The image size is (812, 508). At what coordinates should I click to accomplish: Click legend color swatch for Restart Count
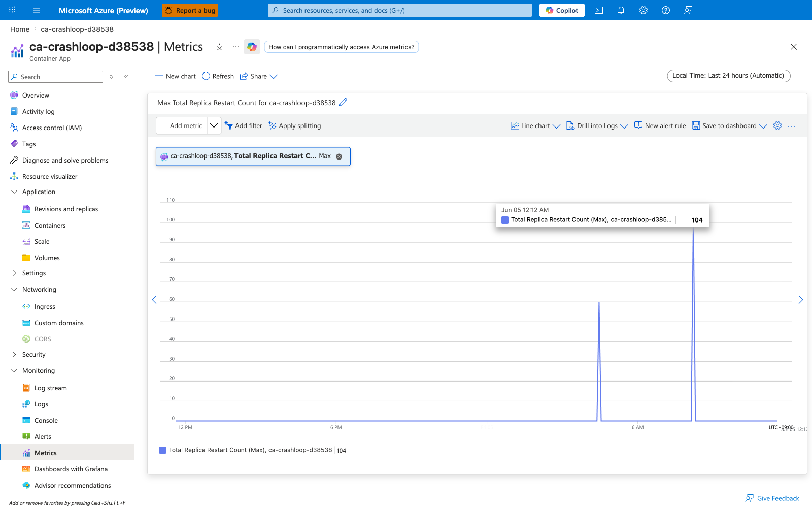point(162,450)
